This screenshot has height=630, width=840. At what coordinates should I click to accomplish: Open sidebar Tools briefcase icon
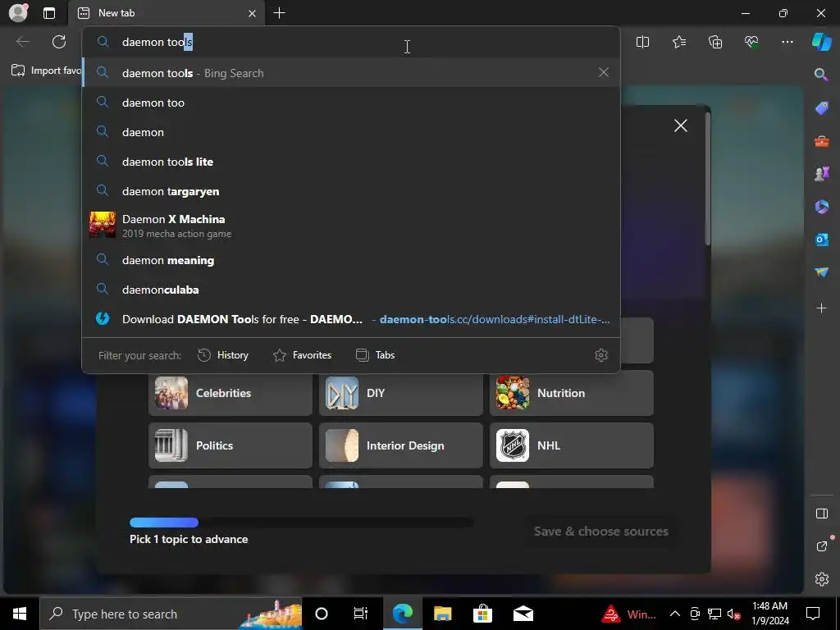coord(821,141)
